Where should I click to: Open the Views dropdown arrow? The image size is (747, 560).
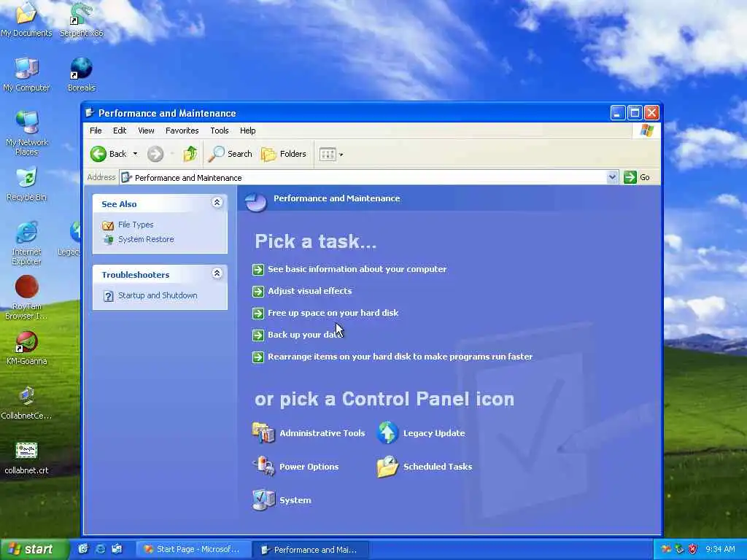tap(341, 155)
